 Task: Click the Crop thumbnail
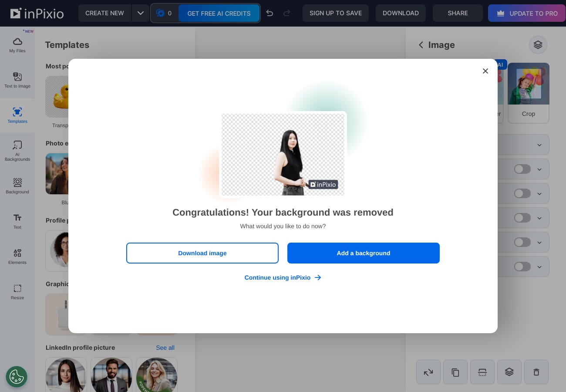(528, 92)
